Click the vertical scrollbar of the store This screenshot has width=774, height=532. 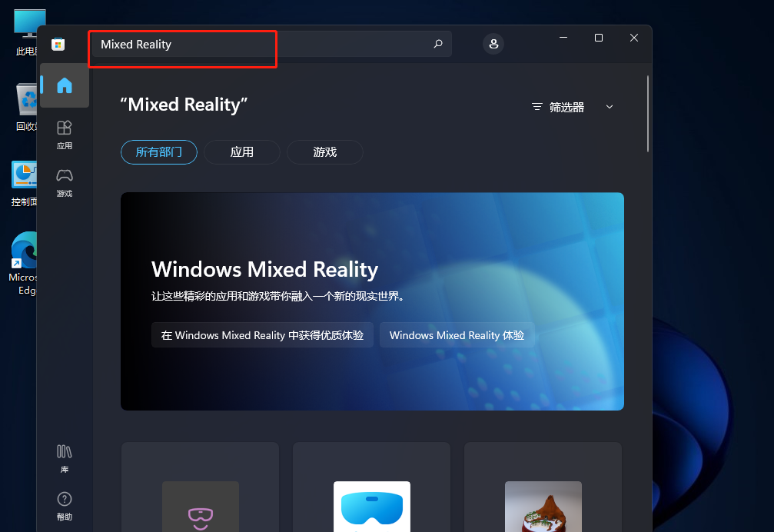pos(648,115)
